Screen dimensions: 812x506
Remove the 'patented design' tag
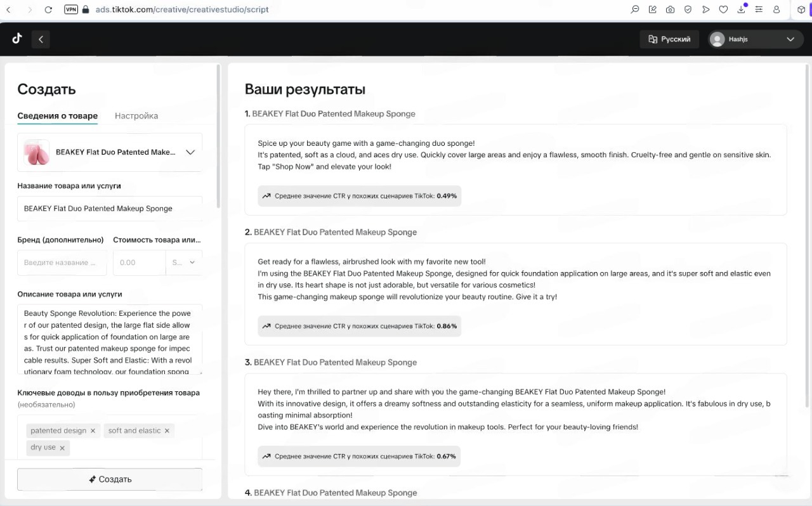pos(93,431)
